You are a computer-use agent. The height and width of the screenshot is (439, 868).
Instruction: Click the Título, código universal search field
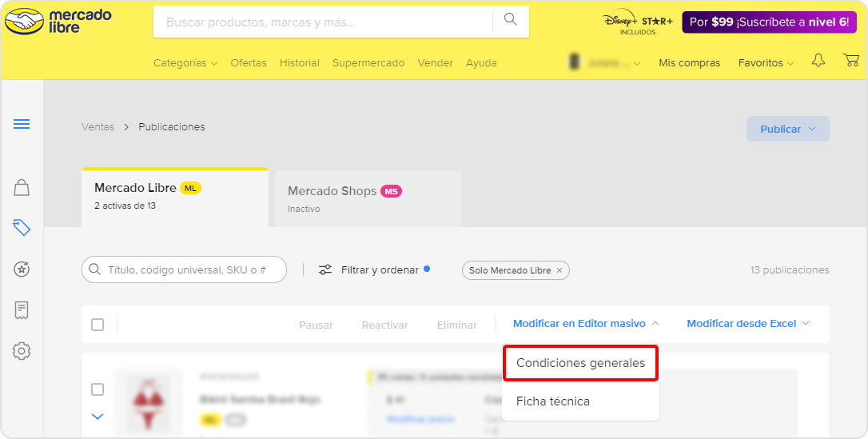(184, 269)
